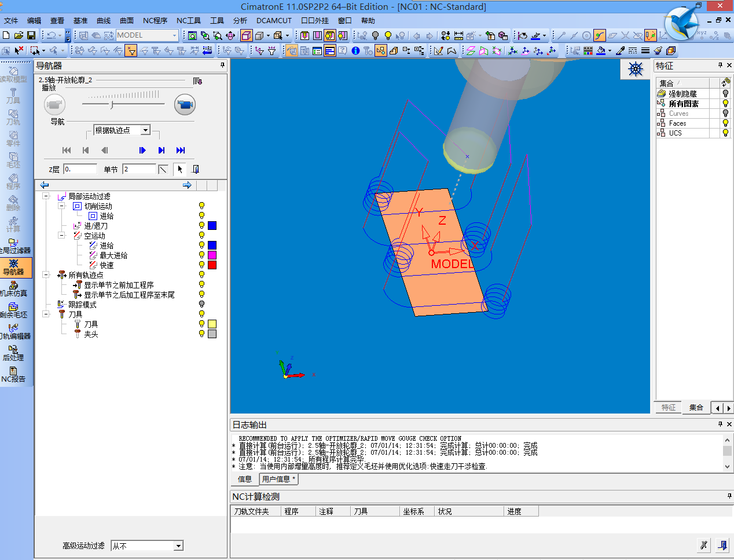Open the 分析 menu

(240, 20)
